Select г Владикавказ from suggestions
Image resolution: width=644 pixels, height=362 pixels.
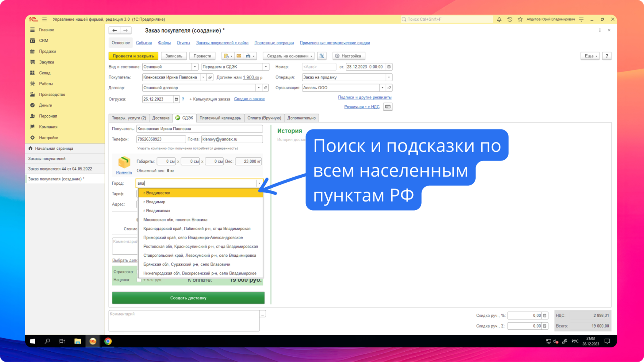(x=201, y=211)
